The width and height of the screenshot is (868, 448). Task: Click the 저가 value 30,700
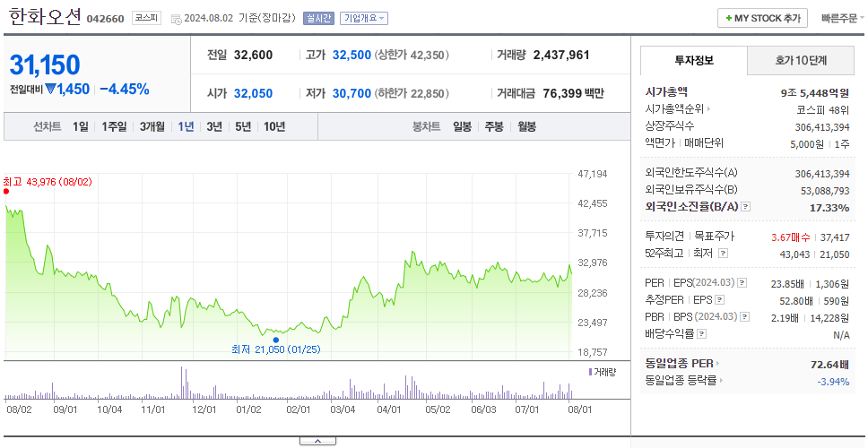(352, 93)
